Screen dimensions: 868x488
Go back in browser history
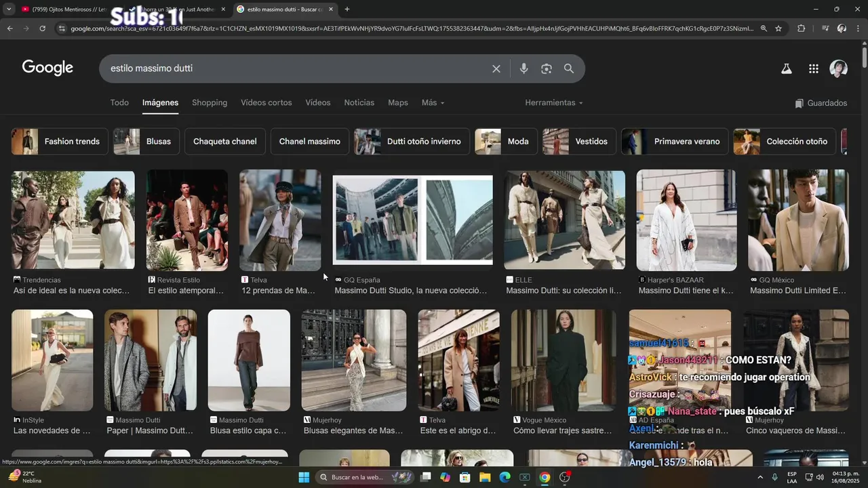tap(10, 28)
